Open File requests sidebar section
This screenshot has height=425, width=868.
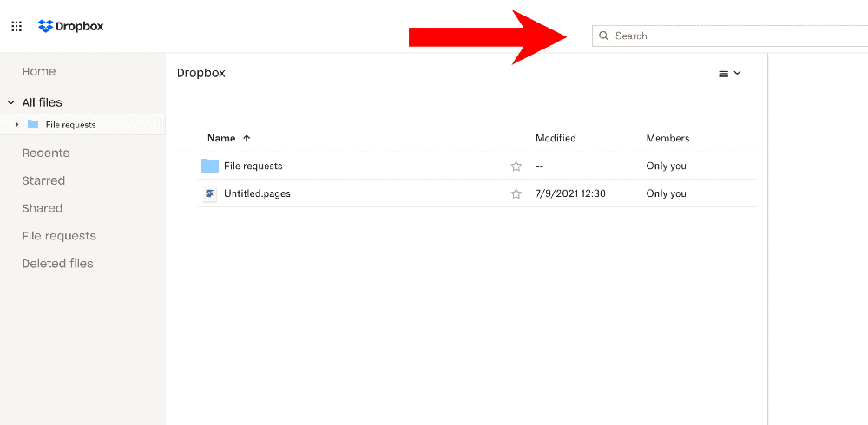[59, 236]
